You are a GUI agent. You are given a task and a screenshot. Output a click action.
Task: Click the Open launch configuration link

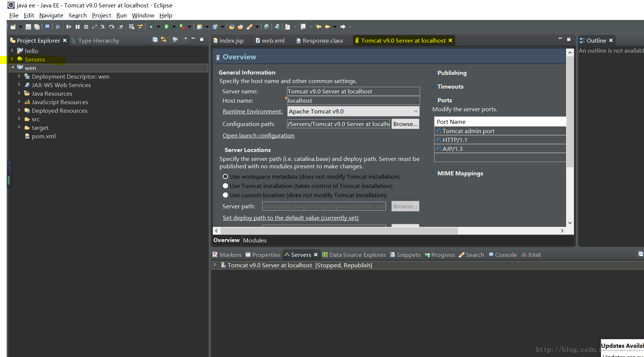tap(258, 135)
